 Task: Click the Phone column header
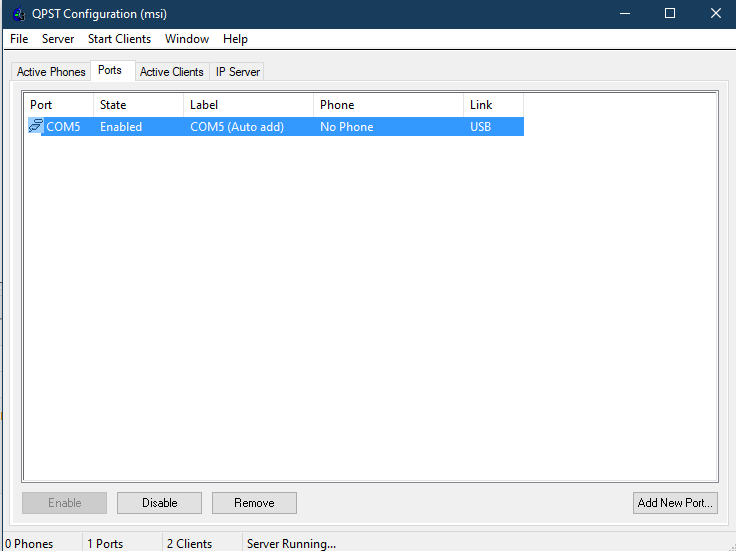[388, 105]
